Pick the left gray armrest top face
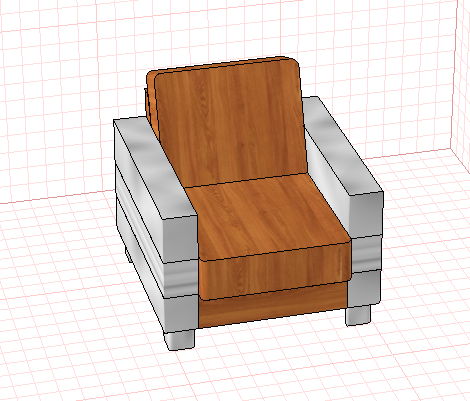The image size is (470, 401). (155, 168)
